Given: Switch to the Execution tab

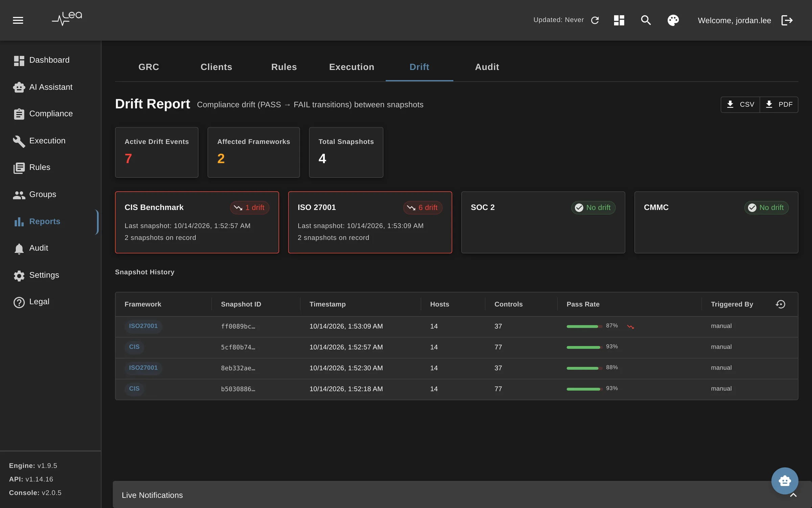Looking at the screenshot, I should click(352, 67).
